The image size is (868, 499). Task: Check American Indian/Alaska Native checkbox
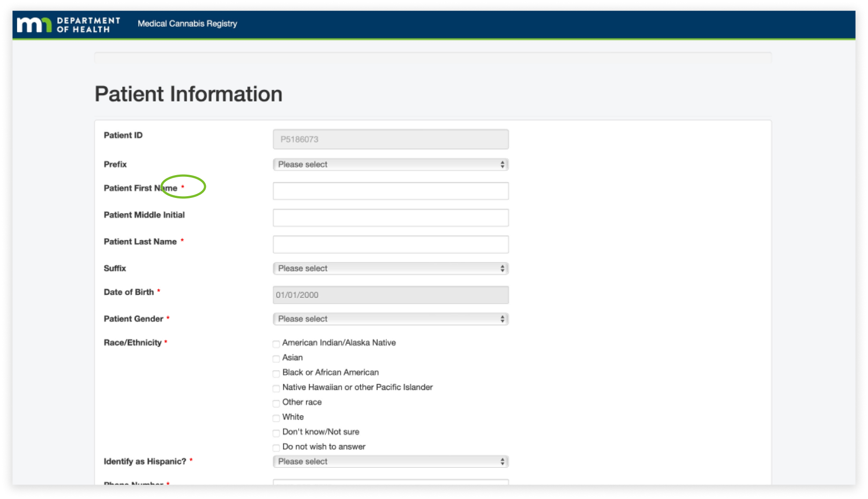276,344
